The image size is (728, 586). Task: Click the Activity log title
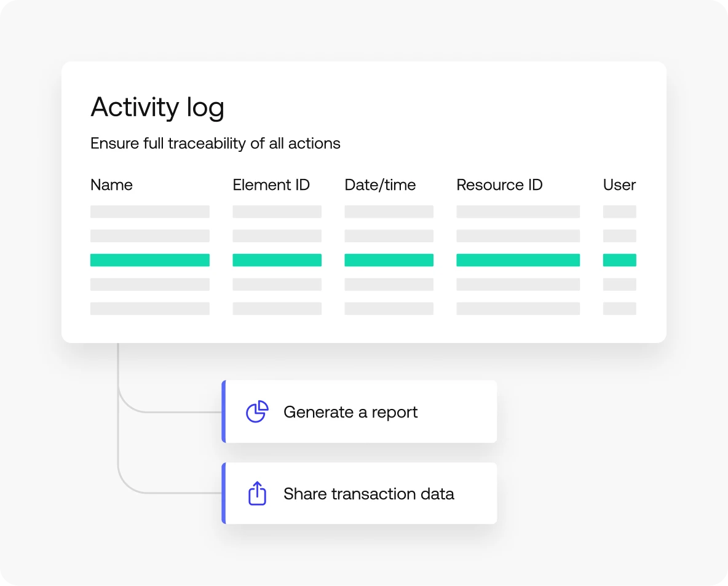[157, 108]
